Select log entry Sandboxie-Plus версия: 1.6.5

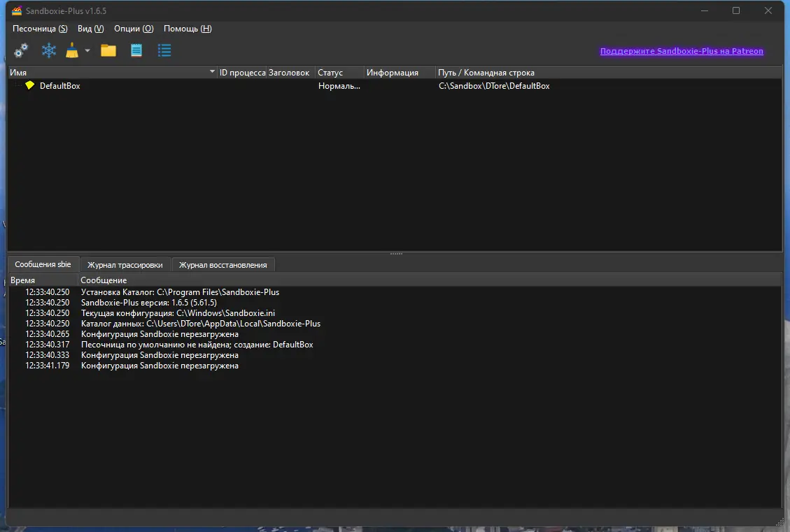395,303
